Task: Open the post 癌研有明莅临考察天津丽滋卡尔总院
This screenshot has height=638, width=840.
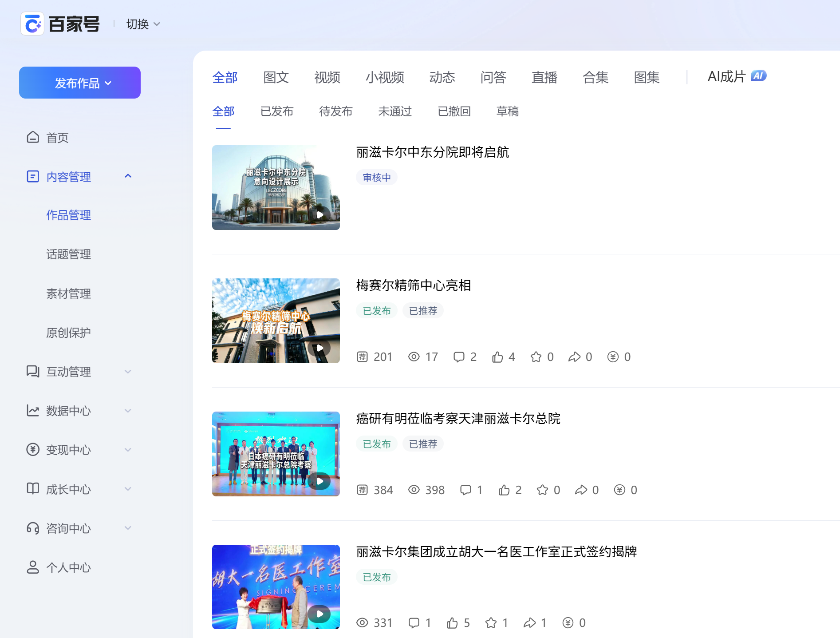Action: click(458, 419)
